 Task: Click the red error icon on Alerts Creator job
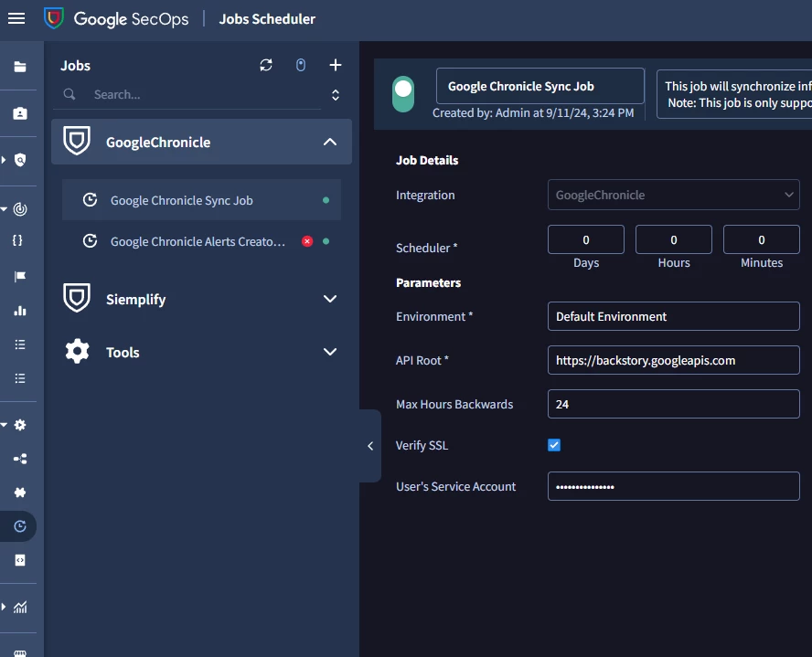click(x=307, y=241)
